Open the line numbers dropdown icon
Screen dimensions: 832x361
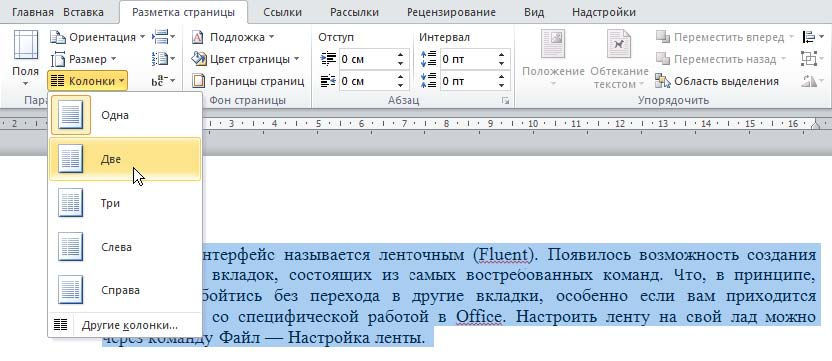163,59
